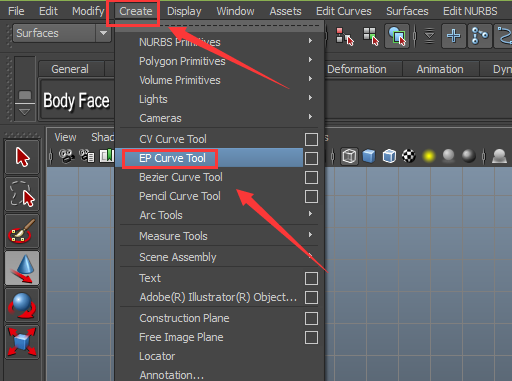
Task: Select the Scale tool cube icon
Action: pos(22,342)
